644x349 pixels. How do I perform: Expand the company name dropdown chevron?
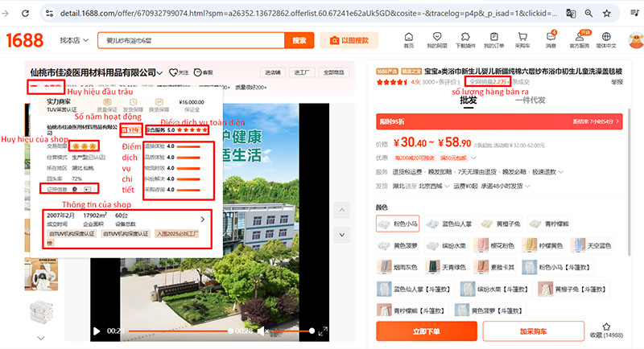160,72
